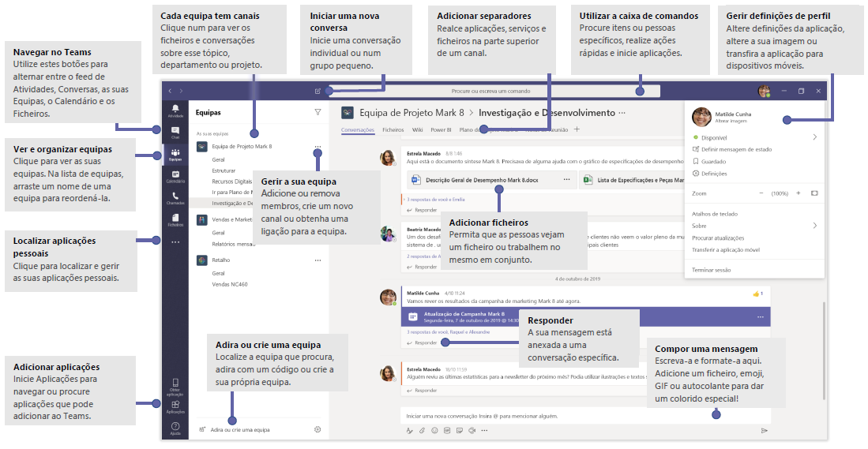This screenshot has width=868, height=449.
Task: Open Equipa de Projeto Mark 8 in header breadcrumb
Action: tap(411, 113)
